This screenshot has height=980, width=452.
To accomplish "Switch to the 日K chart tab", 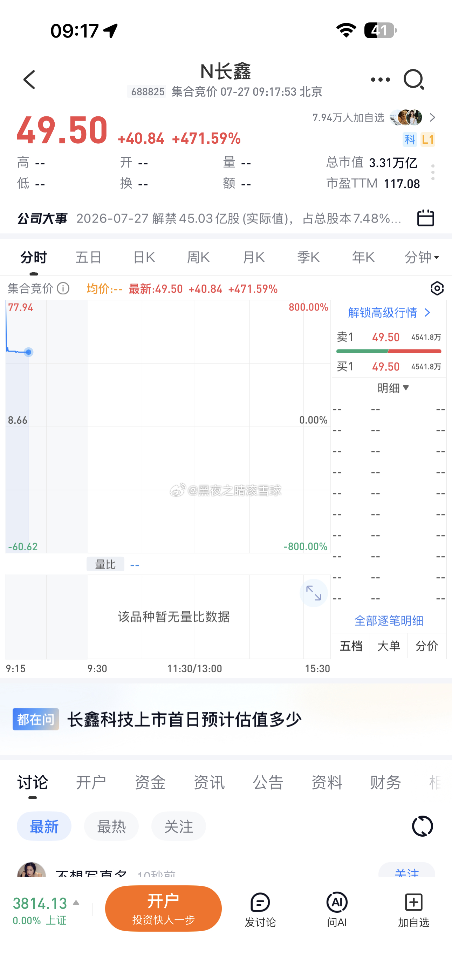I will click(144, 258).
